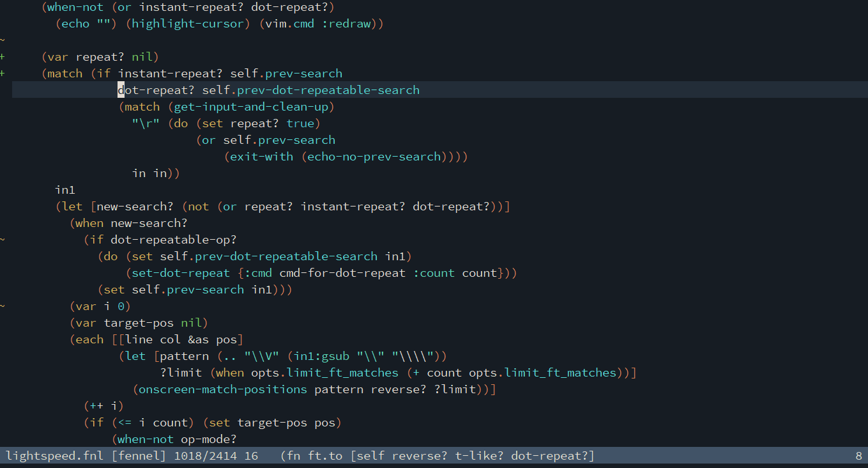Click the tilde sign above the "(var repeat? nil)" line
868x468 pixels.
[3, 40]
